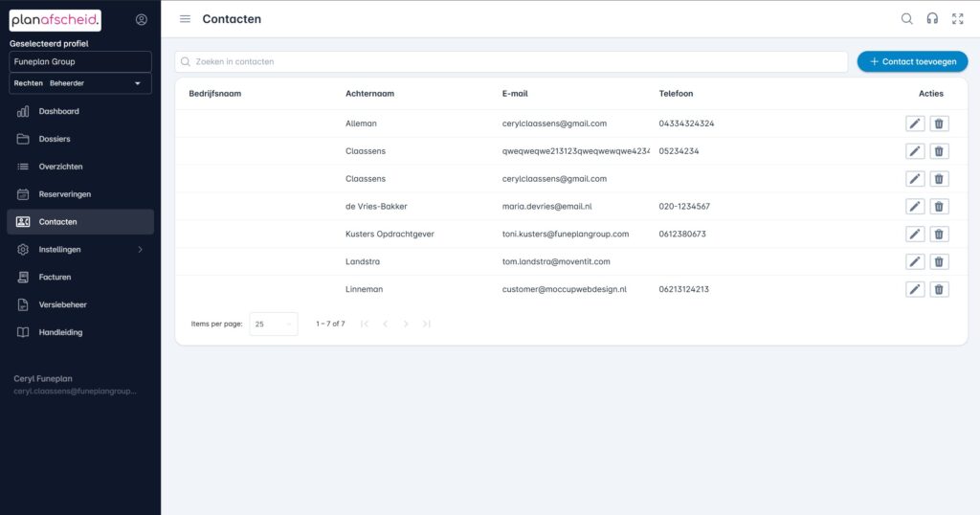Toggle fullscreen mode icon
Viewport: 980px width, 515px height.
pyautogui.click(x=957, y=19)
